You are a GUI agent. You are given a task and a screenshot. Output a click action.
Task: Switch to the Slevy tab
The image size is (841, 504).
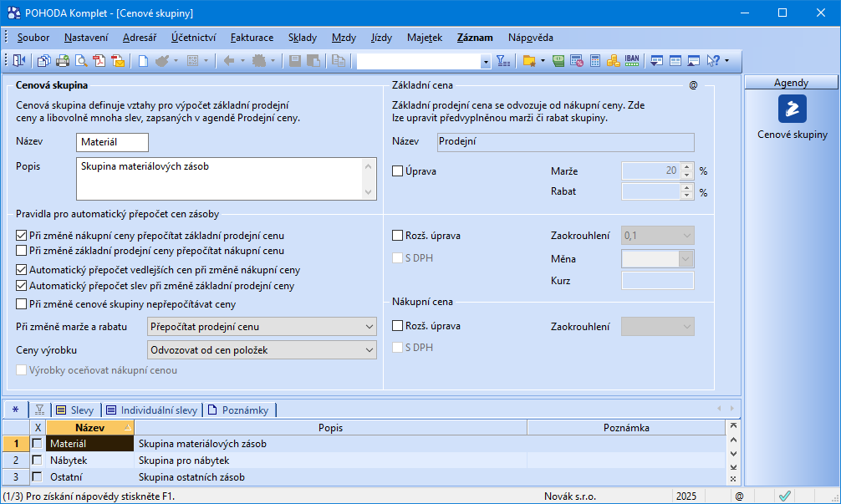click(75, 410)
